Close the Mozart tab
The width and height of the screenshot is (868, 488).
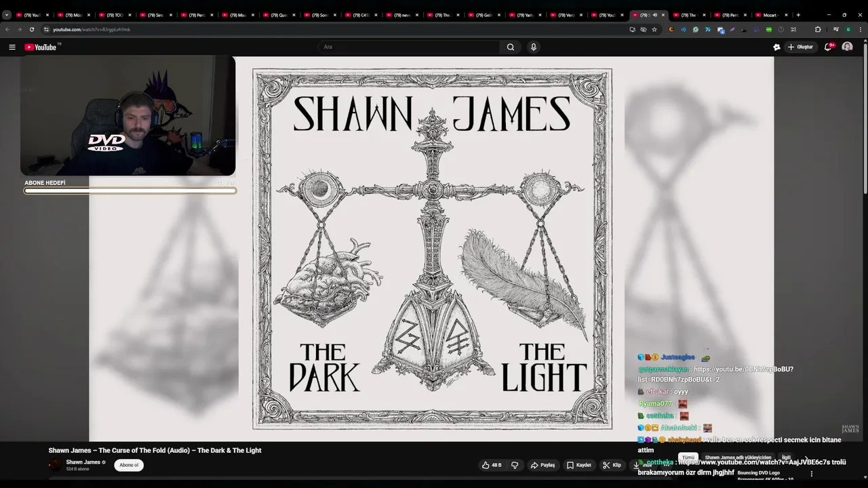[x=787, y=15]
